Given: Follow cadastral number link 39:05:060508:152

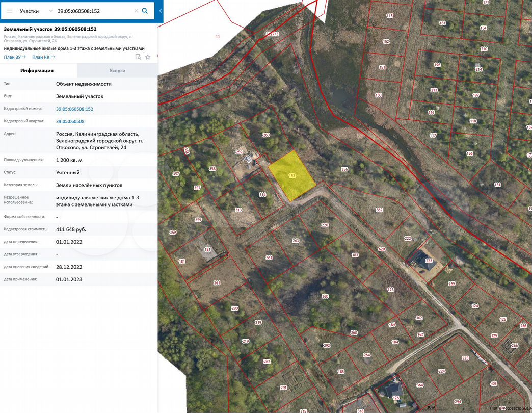Looking at the screenshot, I should coord(74,109).
